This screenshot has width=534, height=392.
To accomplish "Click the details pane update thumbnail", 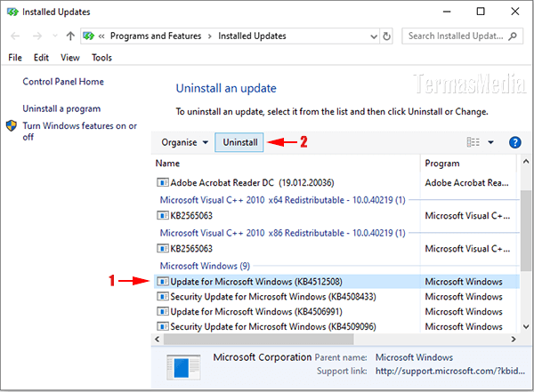I will 183,367.
